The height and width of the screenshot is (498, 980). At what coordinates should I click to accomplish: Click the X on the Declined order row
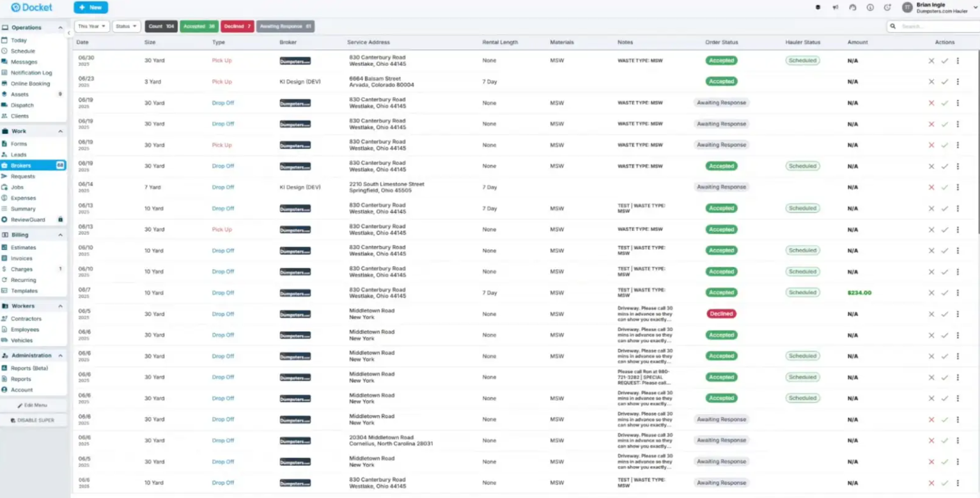[931, 314]
